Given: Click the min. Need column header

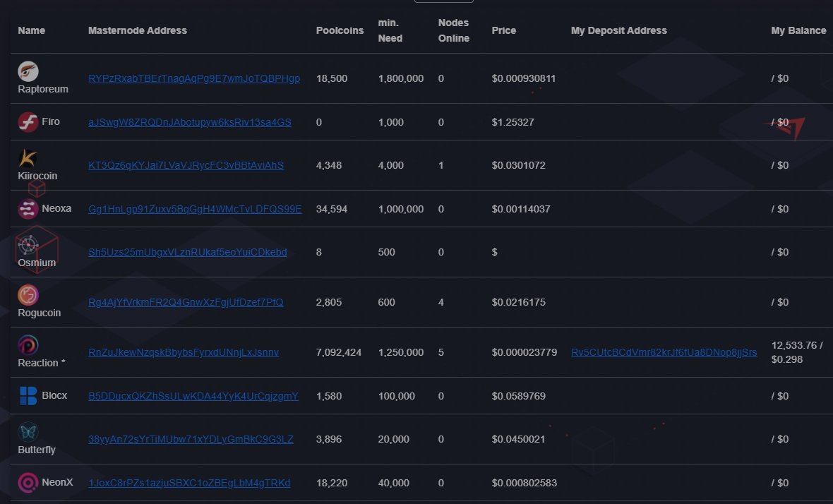Looking at the screenshot, I should pos(390,30).
